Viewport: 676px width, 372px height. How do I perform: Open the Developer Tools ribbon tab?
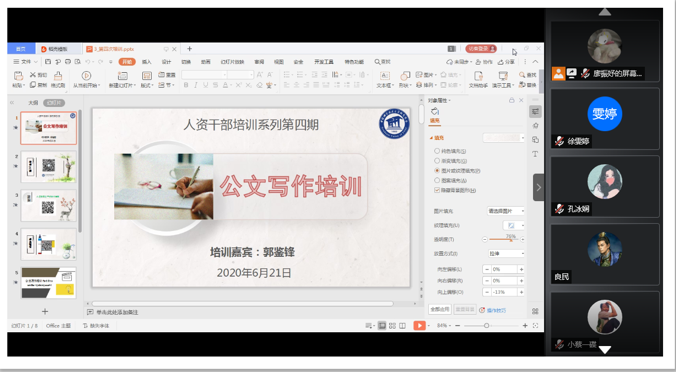tap(324, 62)
